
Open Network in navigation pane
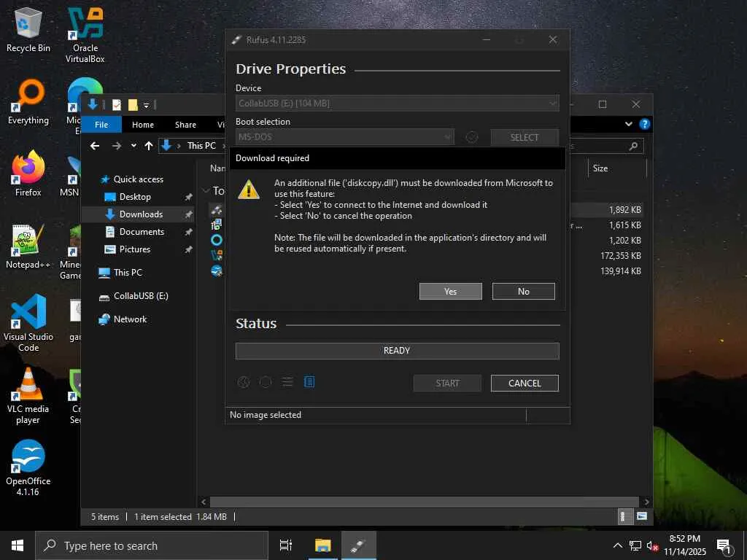pos(130,319)
